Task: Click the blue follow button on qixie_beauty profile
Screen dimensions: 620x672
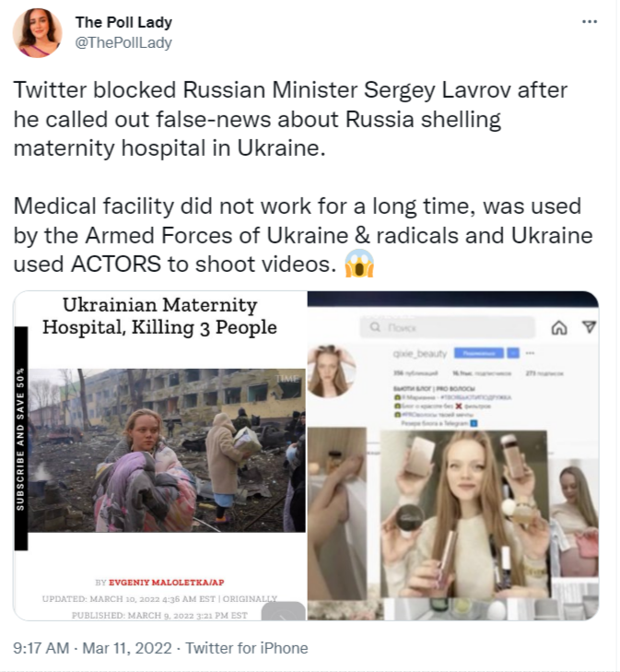Action: (479, 353)
